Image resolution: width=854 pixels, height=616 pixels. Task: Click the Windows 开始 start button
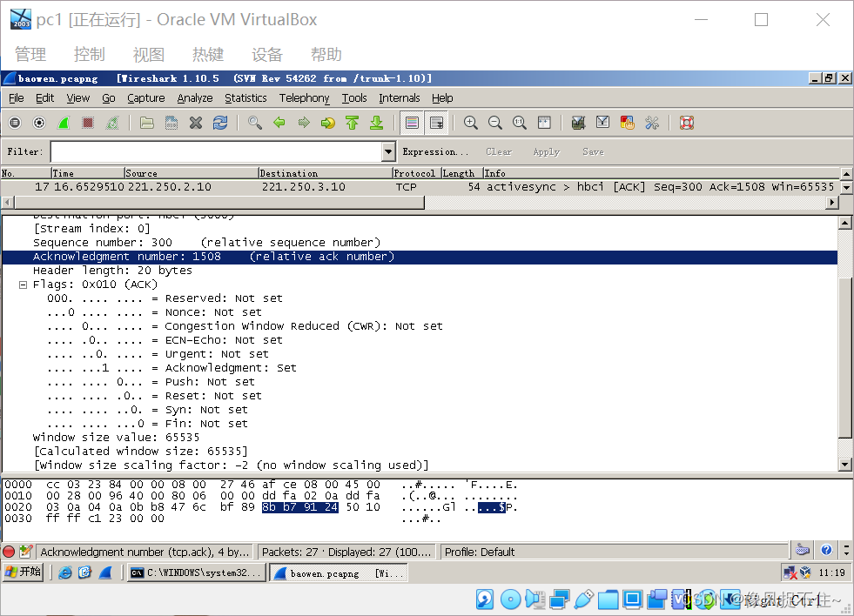[23, 572]
